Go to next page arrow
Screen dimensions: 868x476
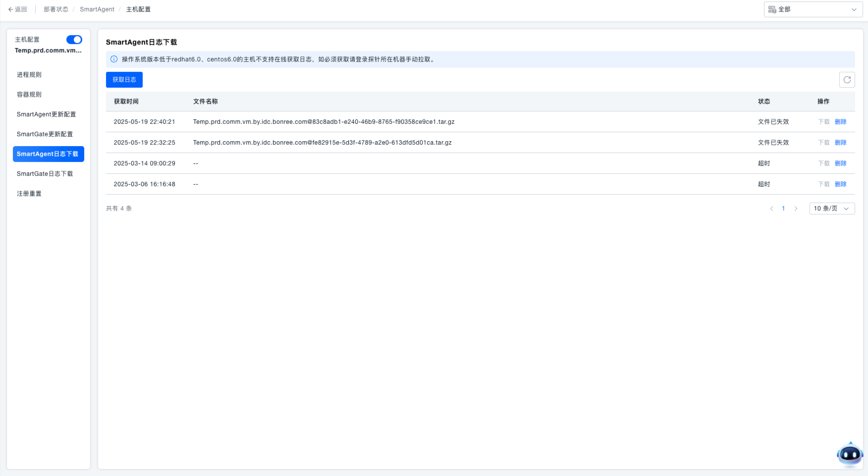click(x=796, y=209)
